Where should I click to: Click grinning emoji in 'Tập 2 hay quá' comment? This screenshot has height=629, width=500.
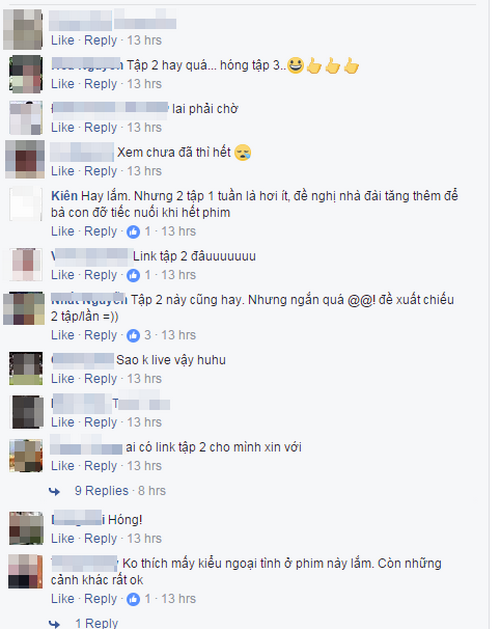tap(296, 65)
